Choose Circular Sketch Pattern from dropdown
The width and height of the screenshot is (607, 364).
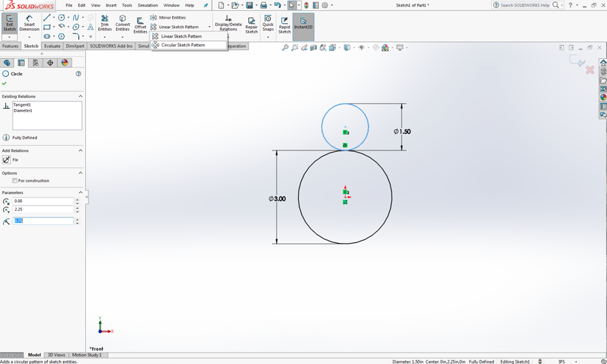point(188,45)
